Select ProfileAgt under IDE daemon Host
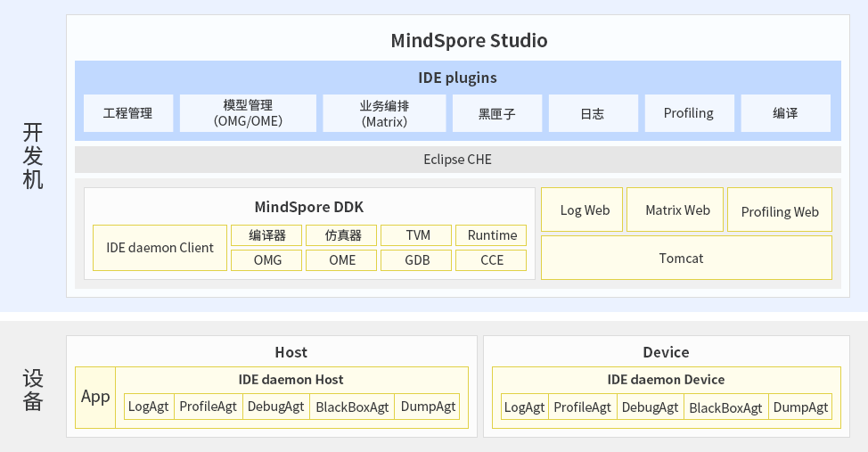The height and width of the screenshot is (452, 868). pos(209,407)
